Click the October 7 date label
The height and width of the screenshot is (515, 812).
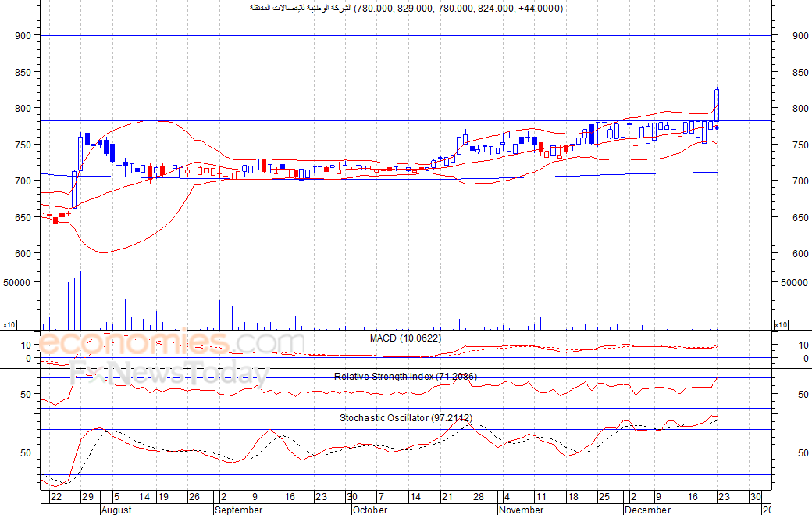pos(381,497)
